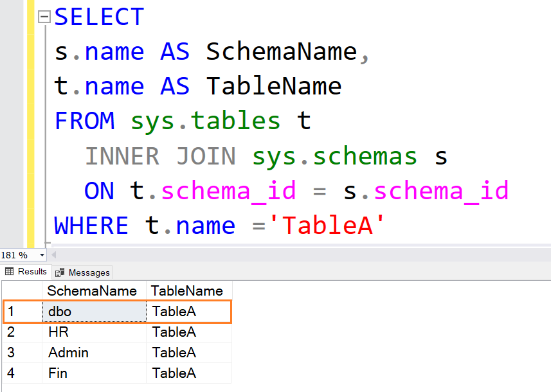Click the horizontal scrollbar below the editor
The width and height of the screenshot is (551, 392).
tap(257, 255)
